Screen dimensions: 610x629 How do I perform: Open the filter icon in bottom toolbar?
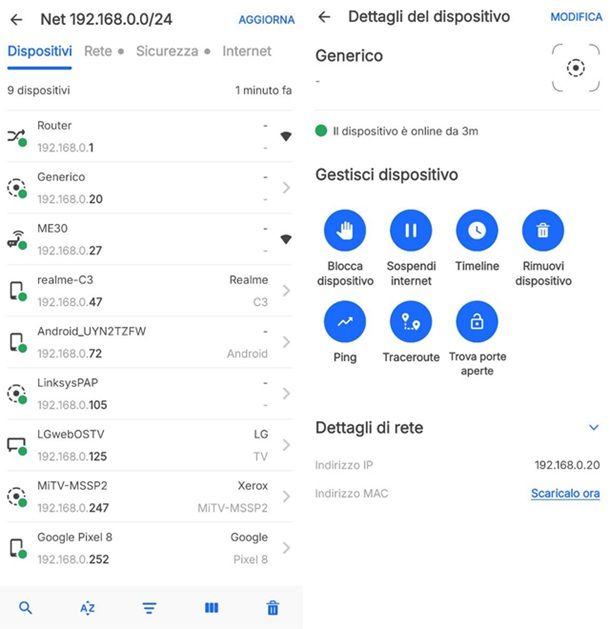(149, 608)
